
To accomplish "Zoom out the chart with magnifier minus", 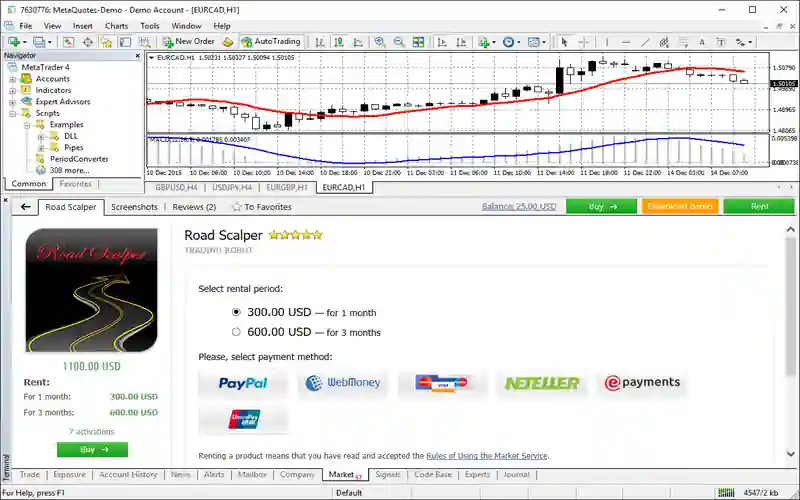I will click(399, 42).
